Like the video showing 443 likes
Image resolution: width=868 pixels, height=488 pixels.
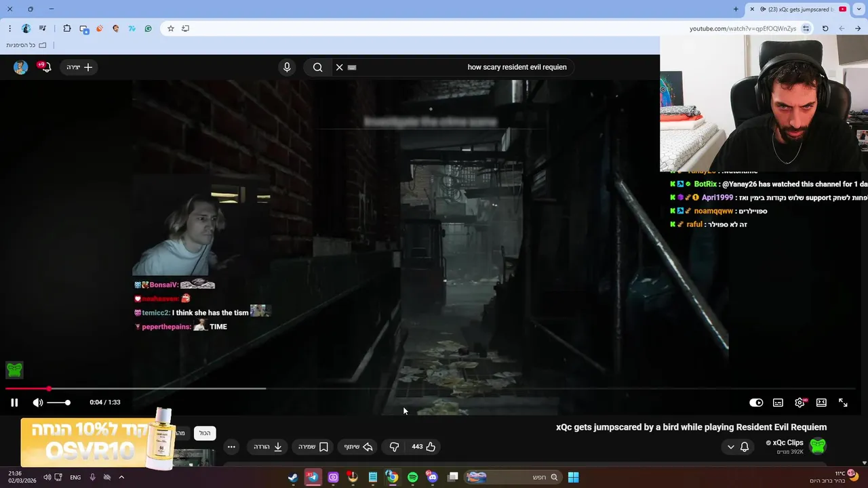click(x=424, y=447)
